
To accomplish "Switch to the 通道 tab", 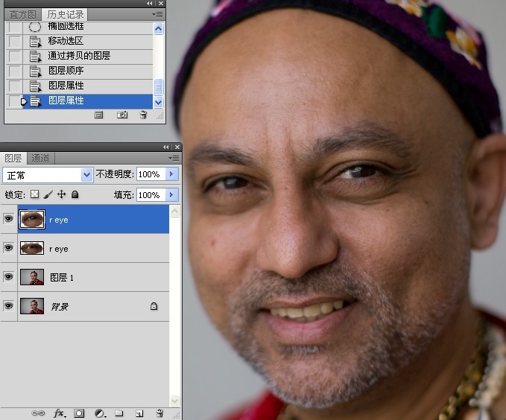I will (x=40, y=159).
